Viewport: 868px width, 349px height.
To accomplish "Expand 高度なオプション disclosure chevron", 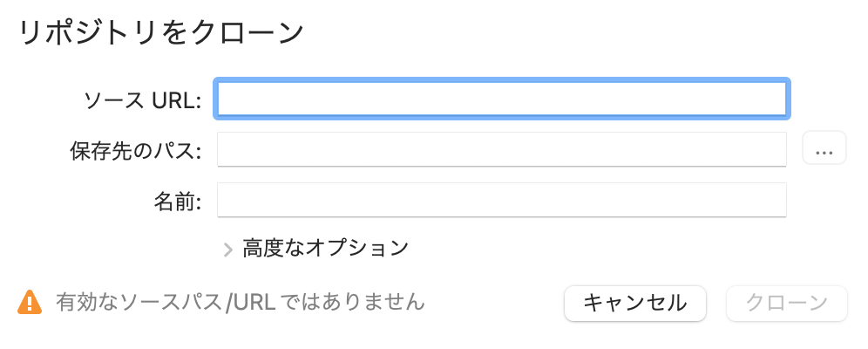I will tap(227, 250).
